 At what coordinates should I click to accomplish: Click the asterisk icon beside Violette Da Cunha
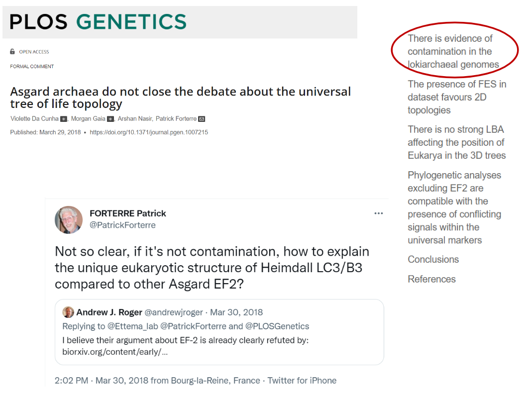tap(63, 119)
